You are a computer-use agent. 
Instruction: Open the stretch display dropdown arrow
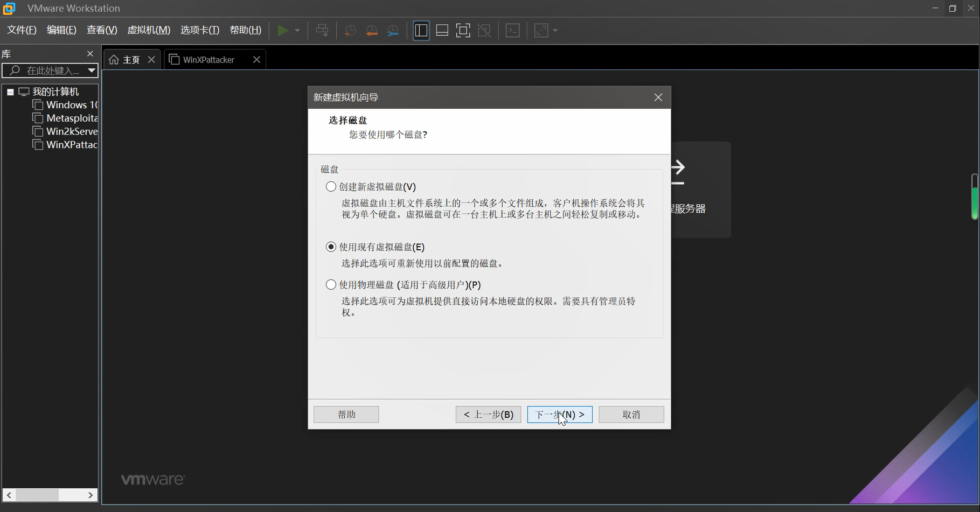555,31
